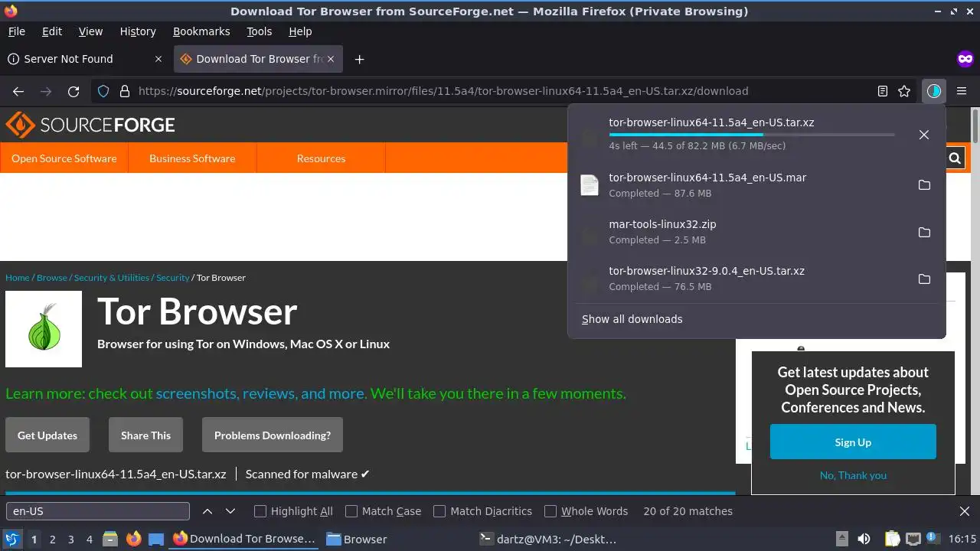The height and width of the screenshot is (551, 980).
Task: Open the Firefox hamburger application menu
Action: (962, 91)
